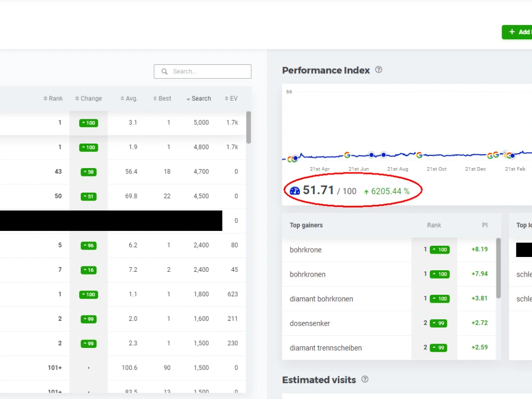Screen dimensions: 532x399
Task: Click the 623 EV value
Action: (233, 294)
